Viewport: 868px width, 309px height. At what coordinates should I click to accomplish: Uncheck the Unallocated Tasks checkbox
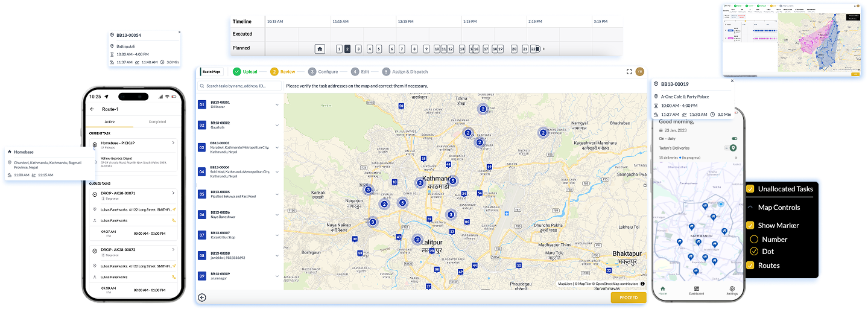750,189
